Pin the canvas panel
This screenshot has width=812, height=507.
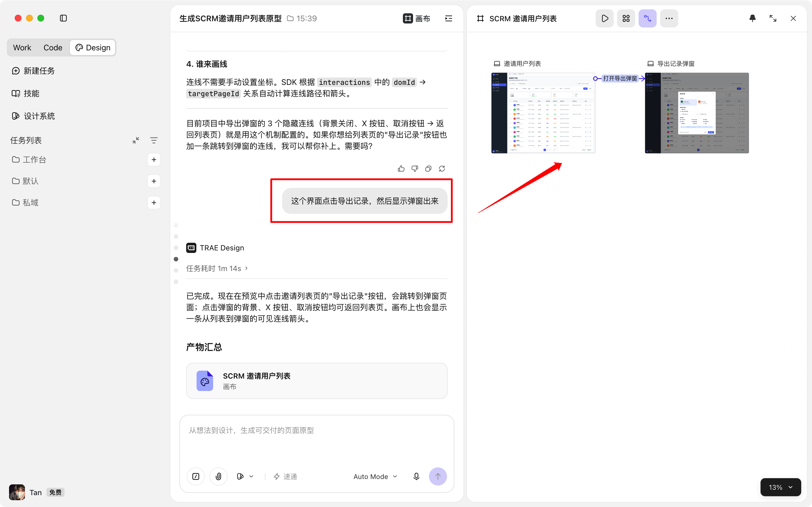752,18
